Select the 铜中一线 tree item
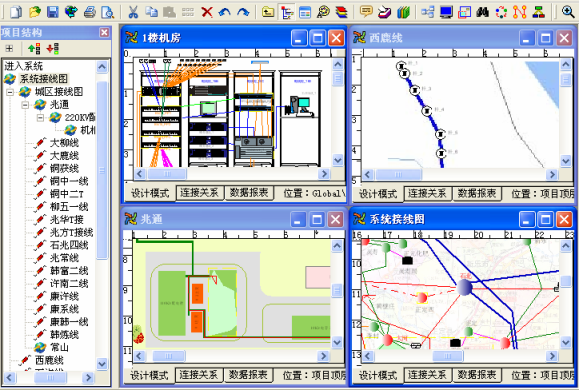Viewport: 579px width, 390px height. tap(69, 181)
